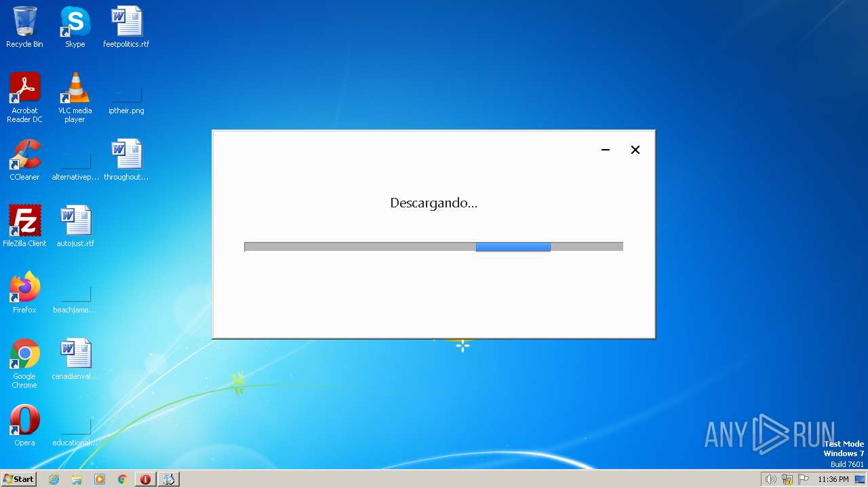Click the Descargando... status text
The height and width of the screenshot is (488, 868).
pyautogui.click(x=433, y=203)
